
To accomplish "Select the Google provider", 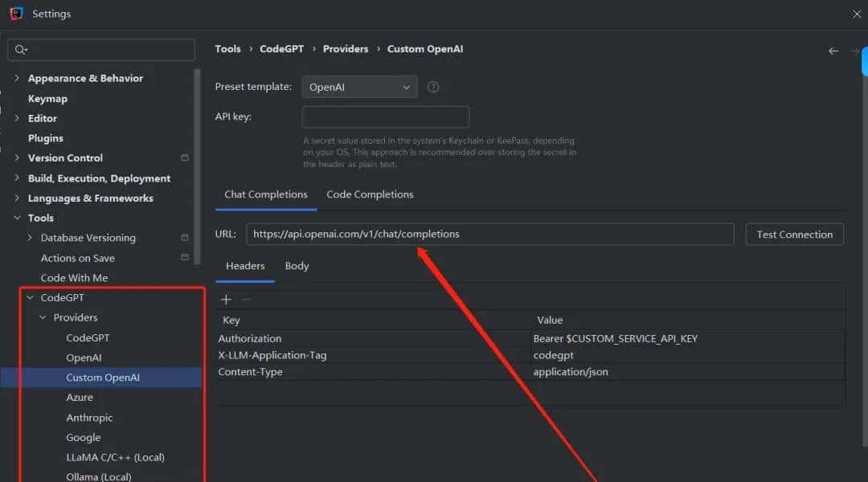I will (83, 438).
